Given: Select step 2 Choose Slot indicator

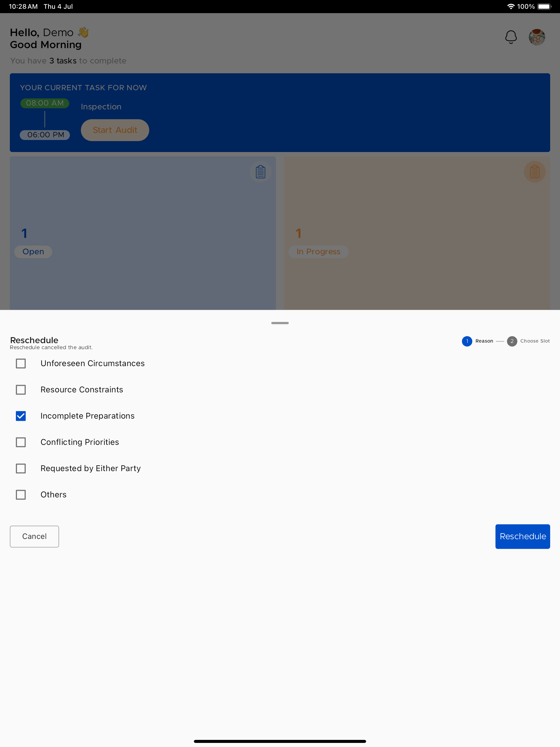Looking at the screenshot, I should pyautogui.click(x=528, y=341).
